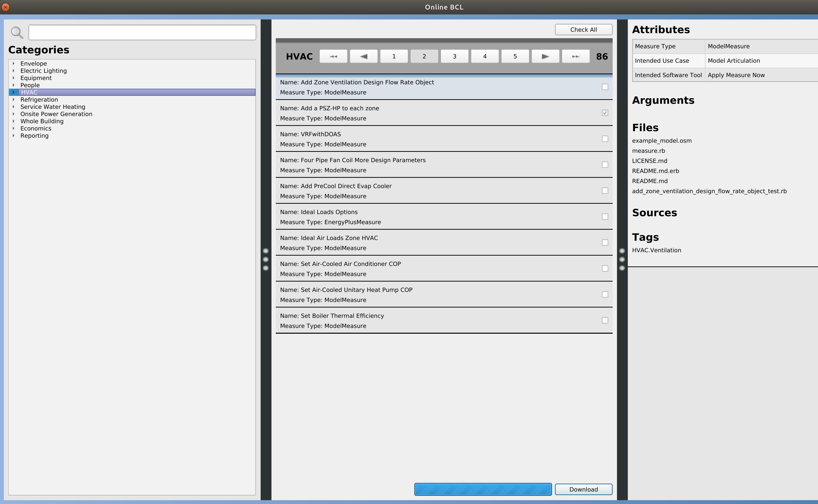Select the Refrigeration category
This screenshot has width=818, height=504.
[x=39, y=99]
